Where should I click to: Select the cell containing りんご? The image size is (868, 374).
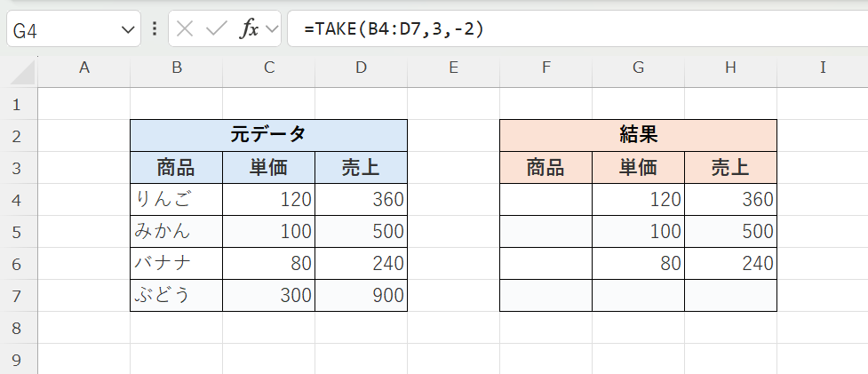coord(176,199)
